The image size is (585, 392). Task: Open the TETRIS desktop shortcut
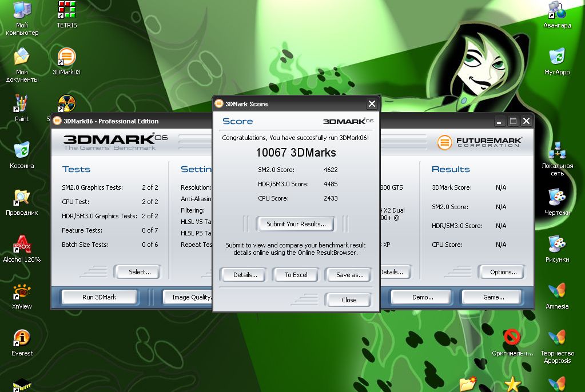point(67,15)
